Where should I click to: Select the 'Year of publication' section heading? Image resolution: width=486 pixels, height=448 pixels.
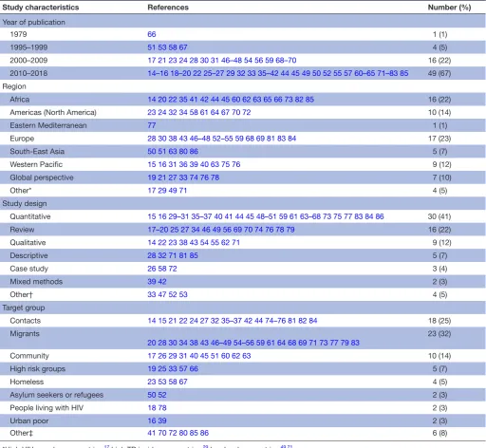point(33,22)
